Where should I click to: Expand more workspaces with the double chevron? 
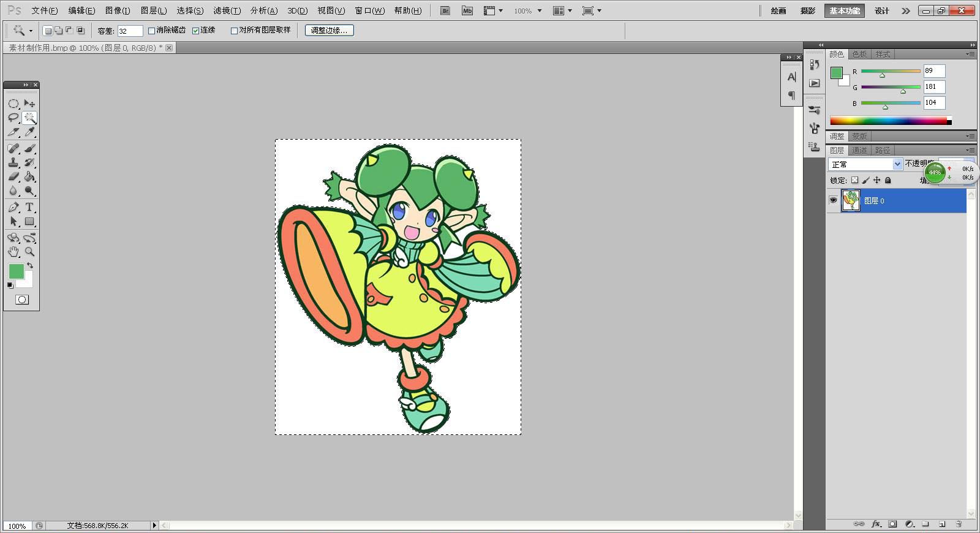click(906, 11)
